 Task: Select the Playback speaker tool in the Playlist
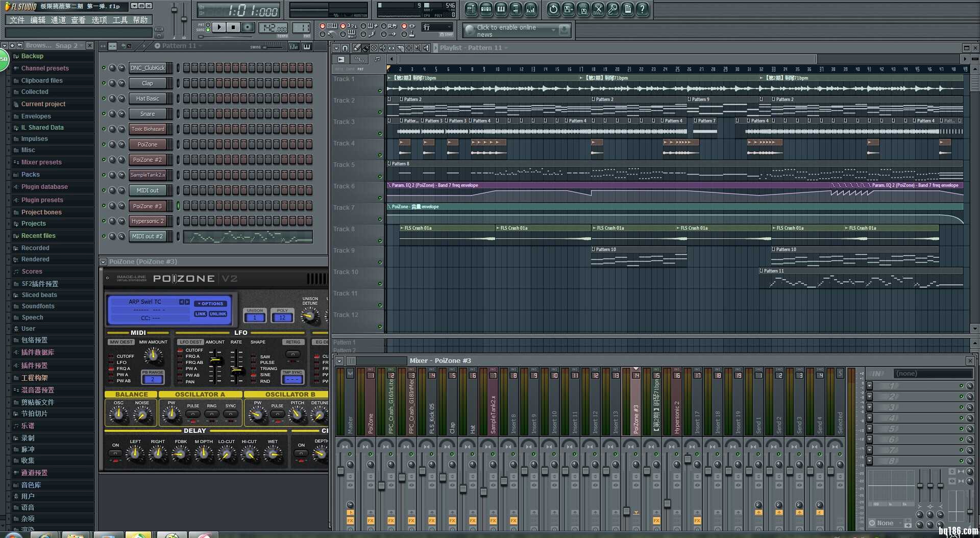[x=426, y=48]
